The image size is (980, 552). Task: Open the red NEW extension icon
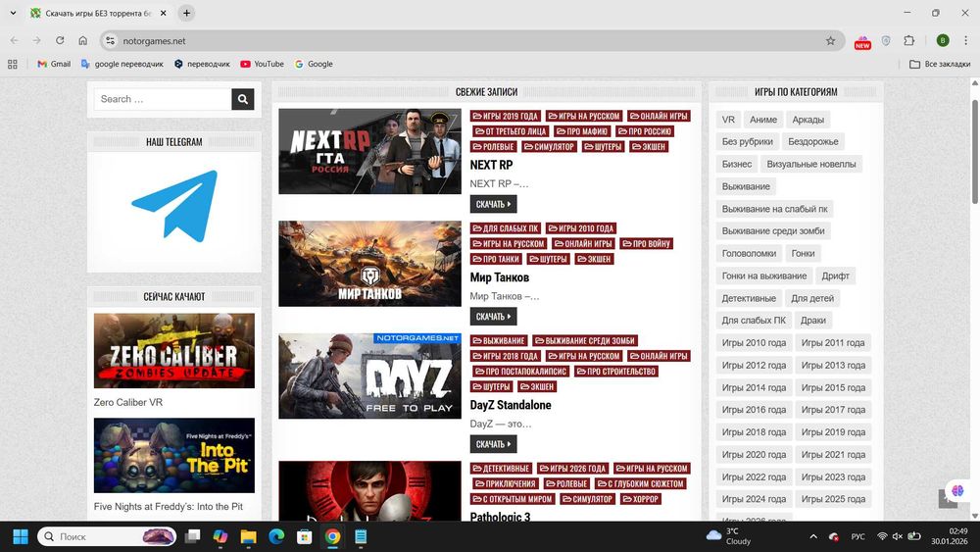(x=862, y=41)
